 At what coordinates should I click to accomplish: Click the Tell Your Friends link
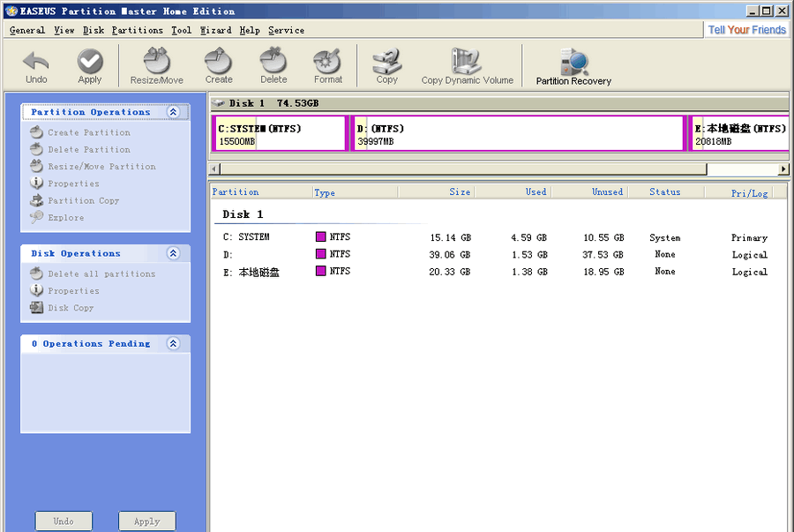(746, 29)
